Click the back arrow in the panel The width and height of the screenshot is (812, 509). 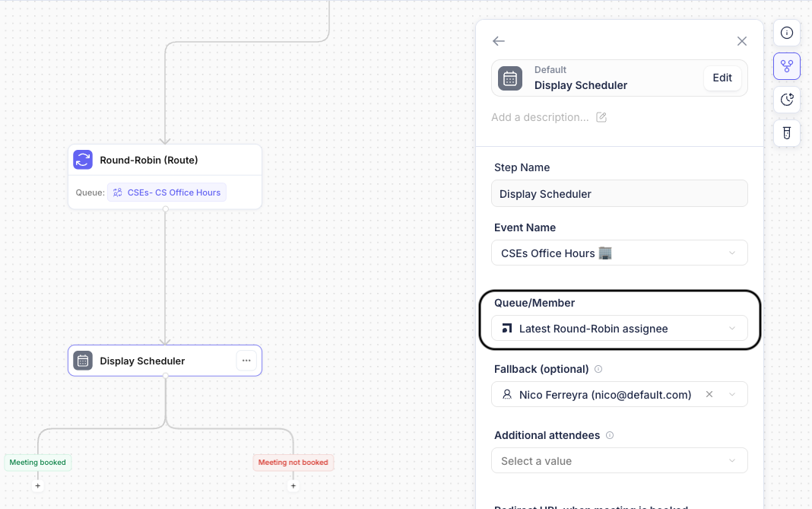(x=499, y=41)
